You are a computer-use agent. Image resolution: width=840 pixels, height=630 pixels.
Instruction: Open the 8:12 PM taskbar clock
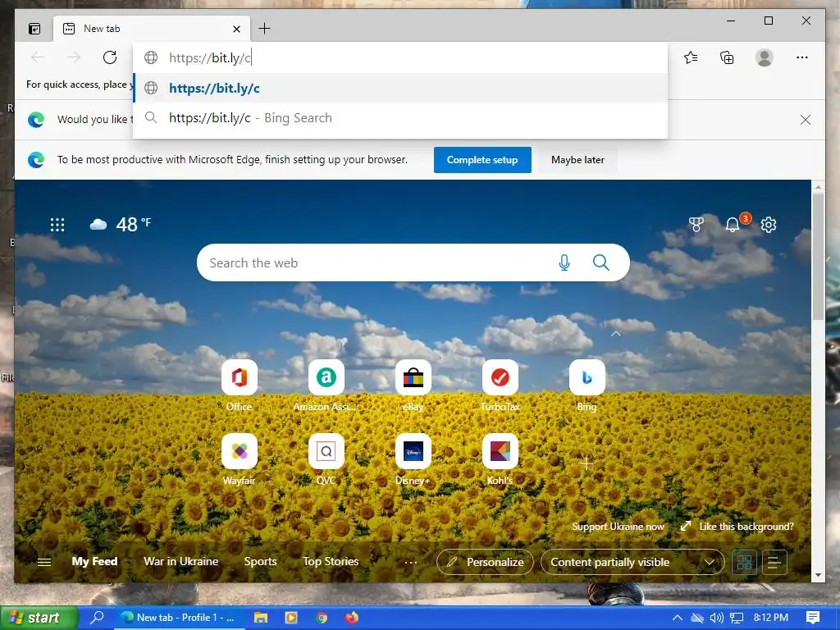(x=771, y=618)
